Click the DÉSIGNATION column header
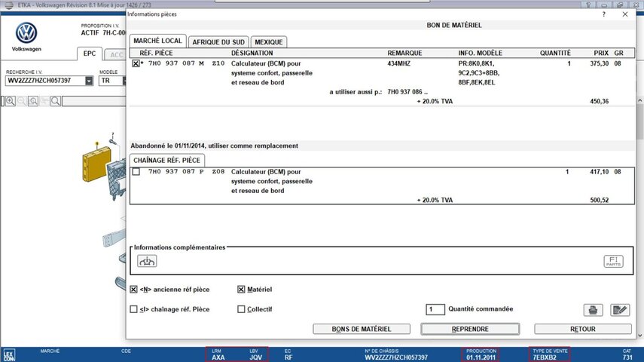Screen dimensions: 644x362 coord(252,53)
